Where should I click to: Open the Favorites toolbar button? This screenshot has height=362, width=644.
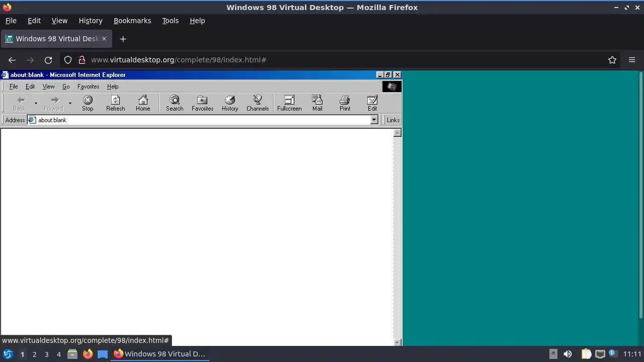(x=202, y=103)
